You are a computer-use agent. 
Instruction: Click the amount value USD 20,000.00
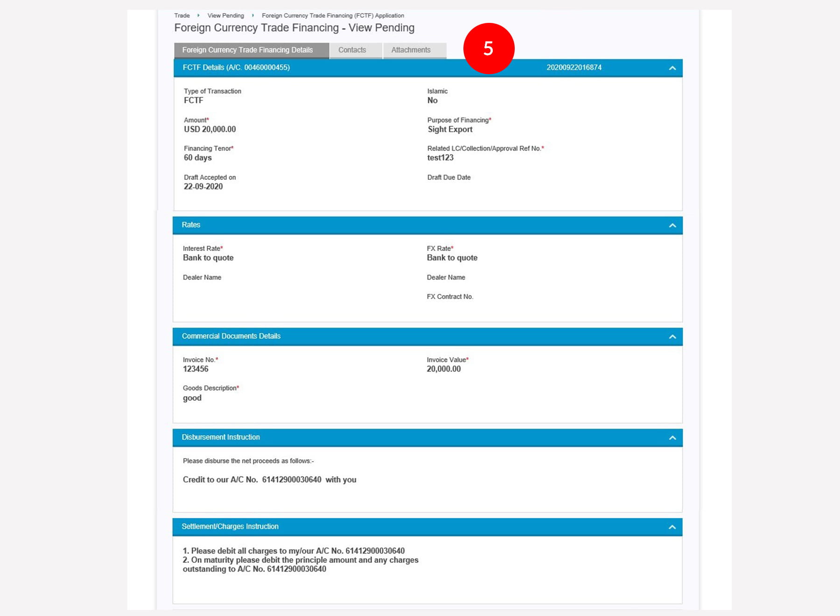coord(210,129)
